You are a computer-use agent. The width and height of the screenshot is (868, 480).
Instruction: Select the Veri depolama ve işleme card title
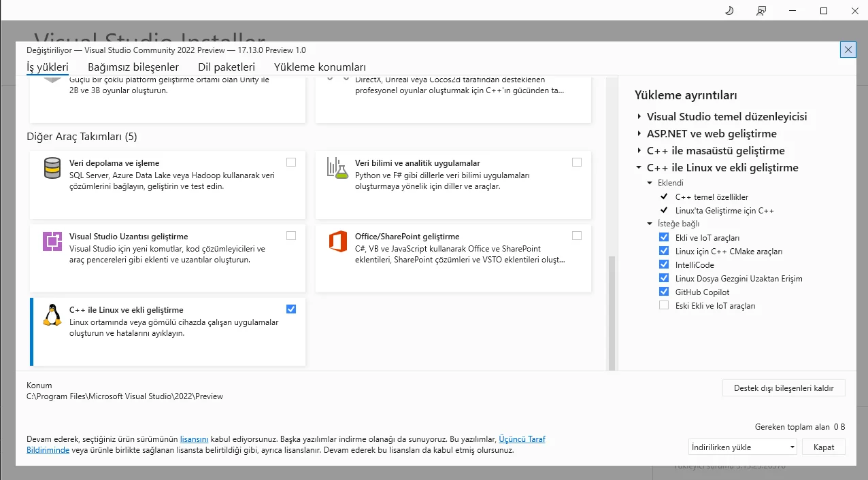(x=114, y=163)
